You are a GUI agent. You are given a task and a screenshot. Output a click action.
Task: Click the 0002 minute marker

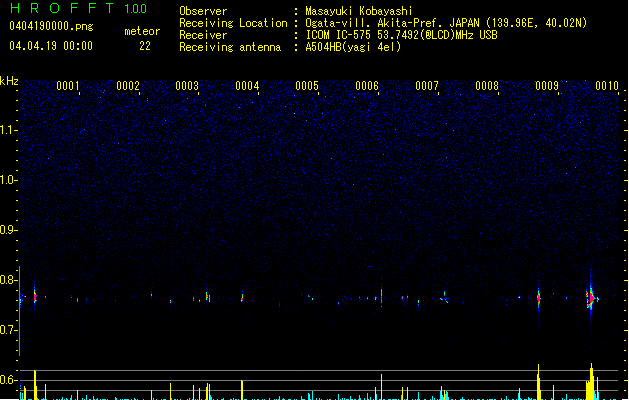pos(128,86)
